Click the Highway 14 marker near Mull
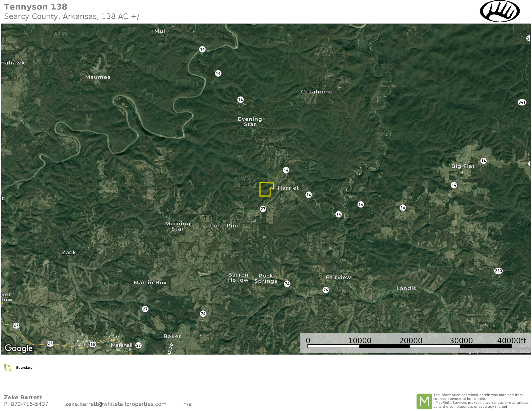The image size is (532, 411). click(x=202, y=49)
